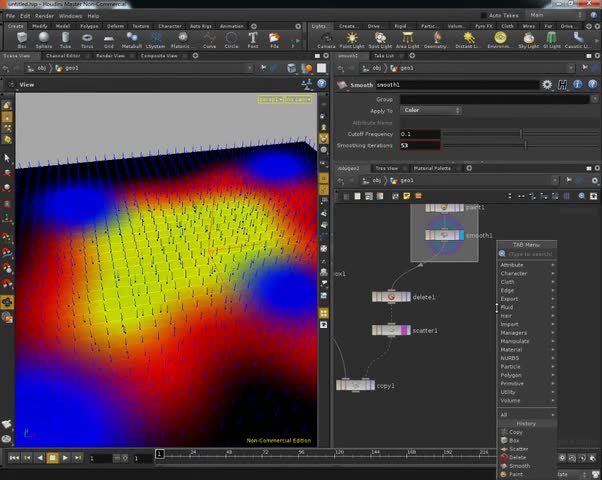This screenshot has height=480, width=602.
Task: Toggle the scatter1 node's magenta flag
Action: [404, 330]
